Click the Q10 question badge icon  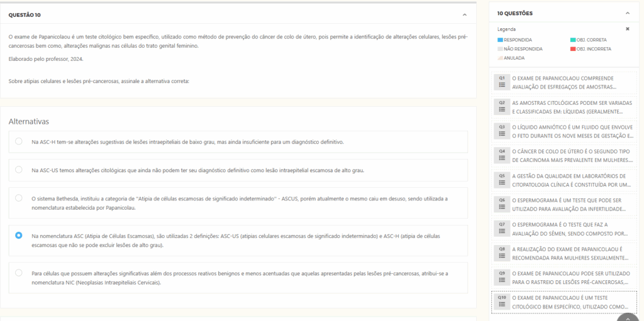point(502,302)
